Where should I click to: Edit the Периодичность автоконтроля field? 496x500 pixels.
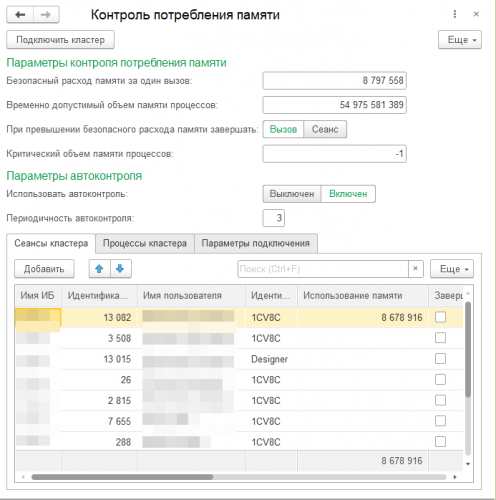pyautogui.click(x=274, y=218)
